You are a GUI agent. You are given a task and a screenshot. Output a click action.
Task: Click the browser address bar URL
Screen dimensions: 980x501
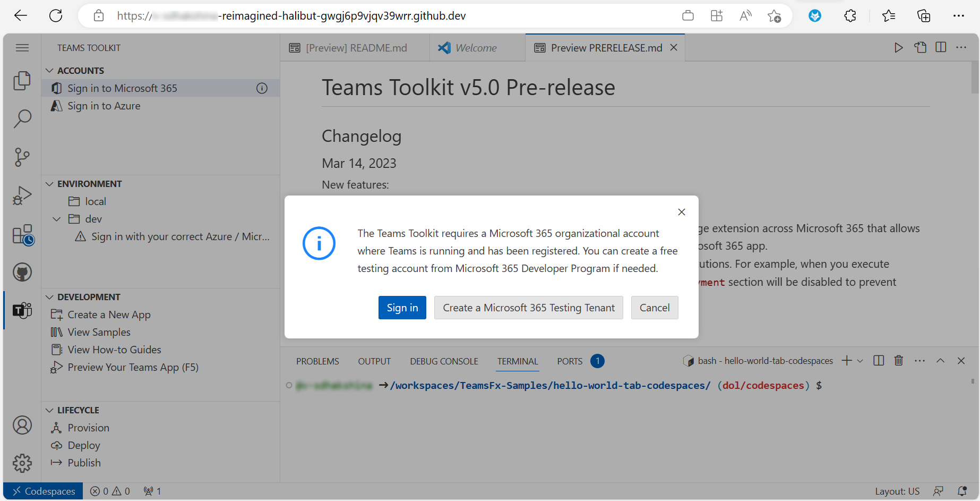291,16
